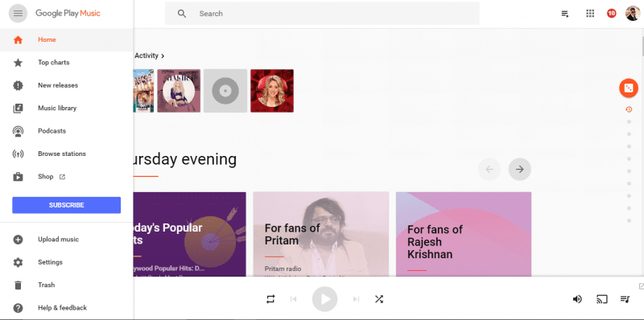
Task: Show next recommendations with right arrow
Action: [x=519, y=170]
